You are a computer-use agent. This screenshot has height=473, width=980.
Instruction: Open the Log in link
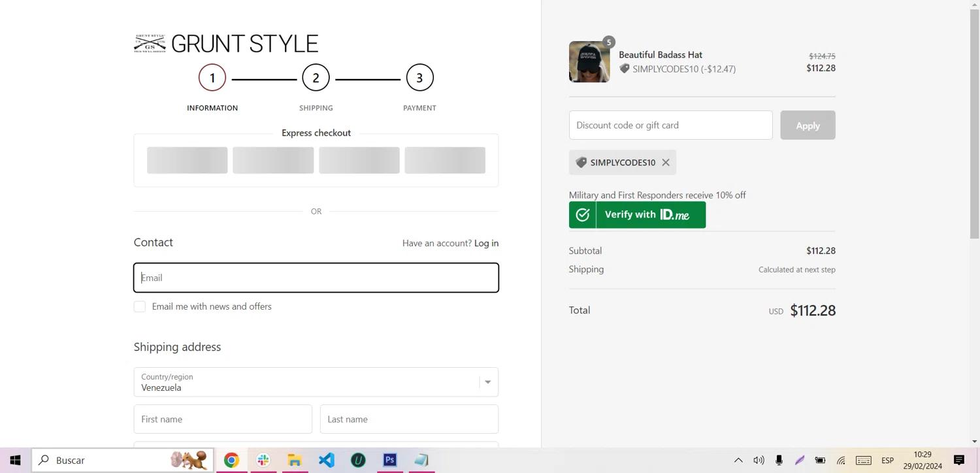coord(486,243)
